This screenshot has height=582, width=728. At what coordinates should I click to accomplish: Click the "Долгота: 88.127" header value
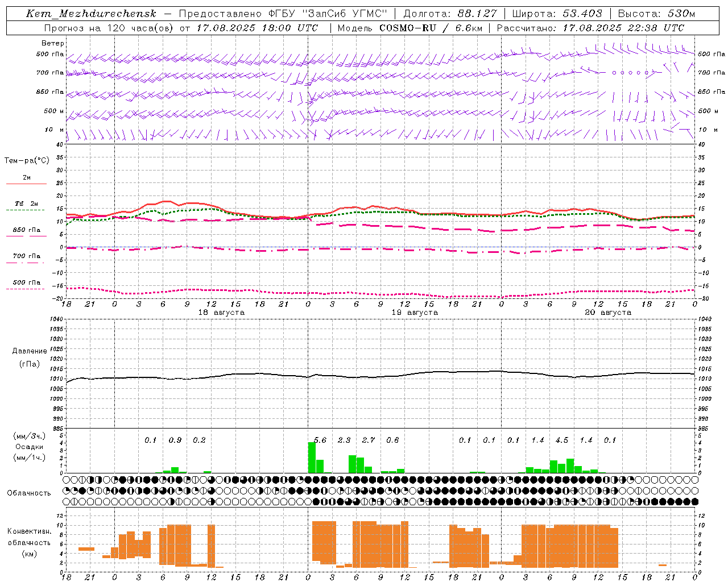(x=450, y=14)
